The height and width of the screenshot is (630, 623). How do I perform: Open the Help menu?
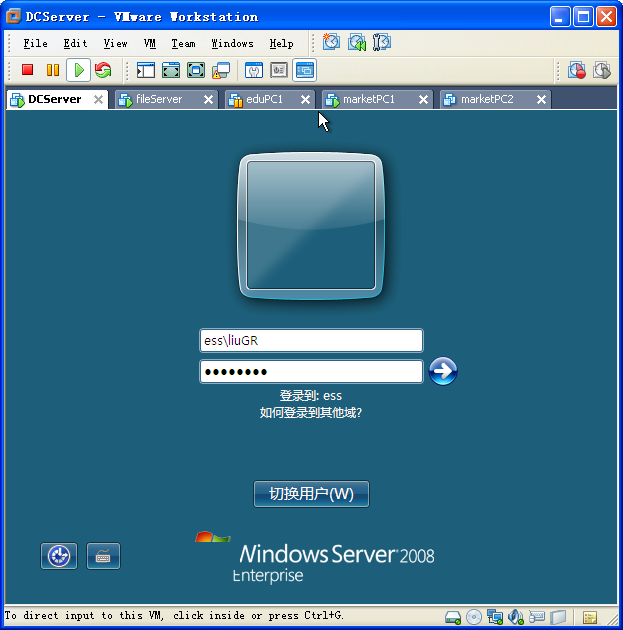tap(281, 43)
